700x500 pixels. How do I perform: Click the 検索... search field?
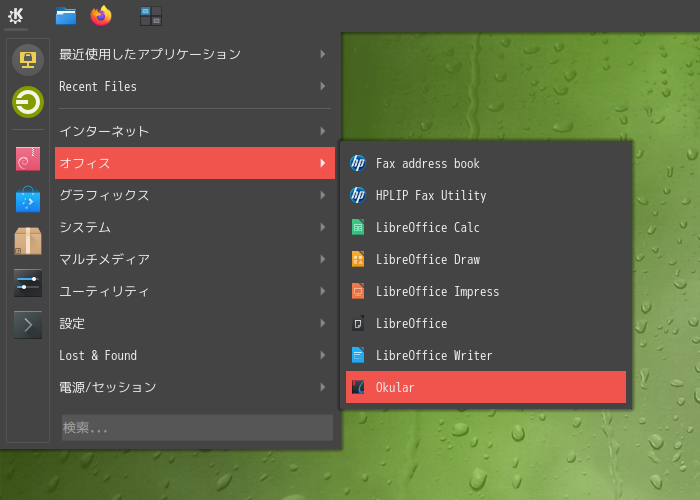click(x=197, y=428)
